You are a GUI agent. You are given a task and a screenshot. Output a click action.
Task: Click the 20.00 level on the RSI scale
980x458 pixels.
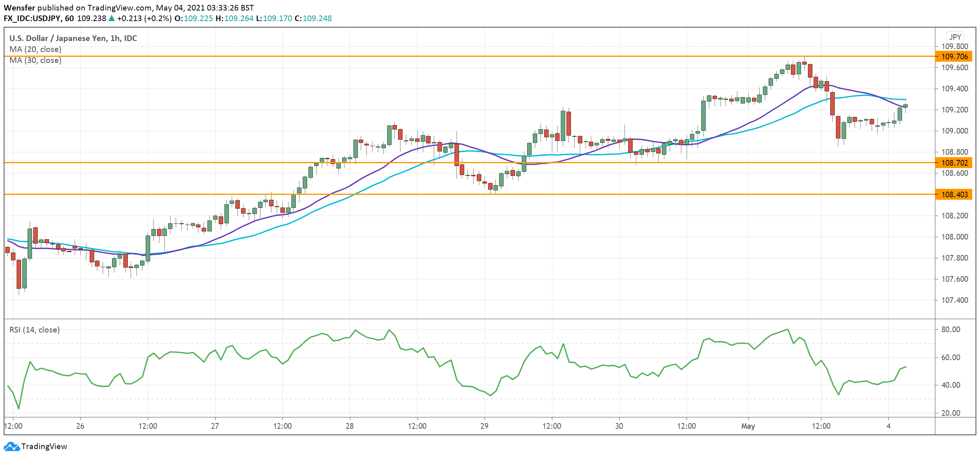coord(950,413)
